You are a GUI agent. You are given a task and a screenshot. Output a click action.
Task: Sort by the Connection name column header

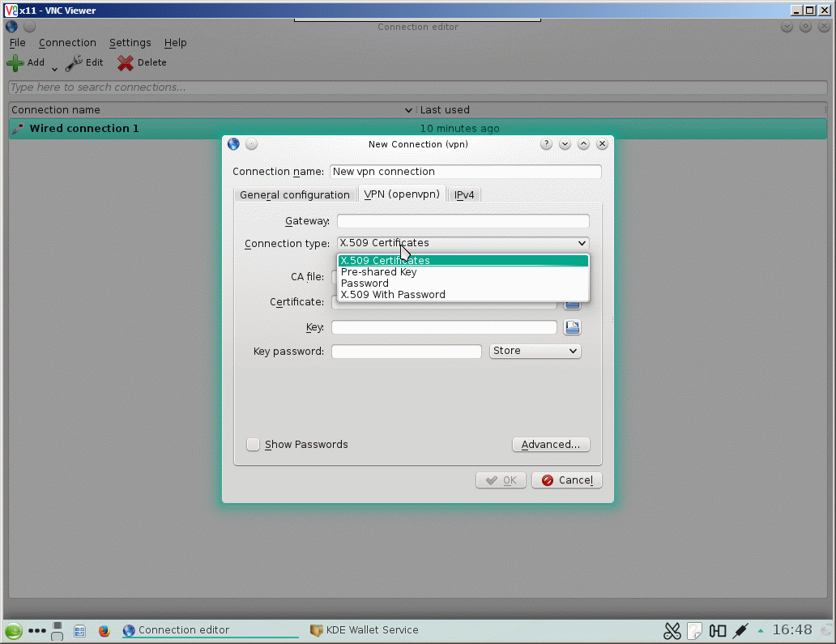211,110
